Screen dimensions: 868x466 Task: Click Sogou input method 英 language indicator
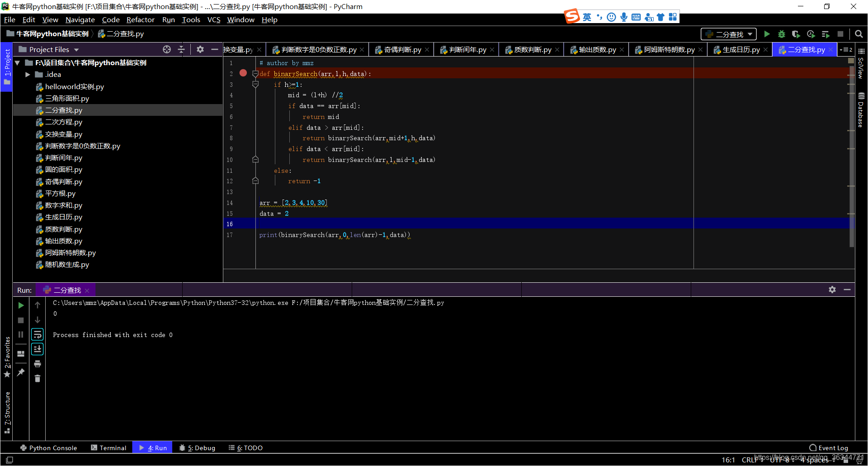pos(587,17)
